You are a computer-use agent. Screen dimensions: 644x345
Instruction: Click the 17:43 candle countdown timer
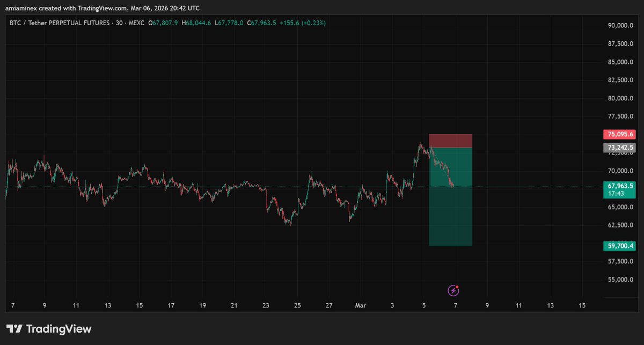click(615, 193)
